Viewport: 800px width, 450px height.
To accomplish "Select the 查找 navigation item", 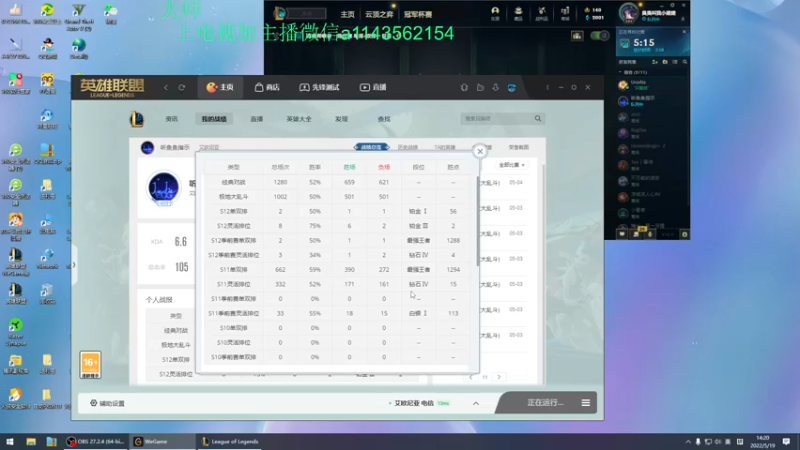I will tap(384, 119).
